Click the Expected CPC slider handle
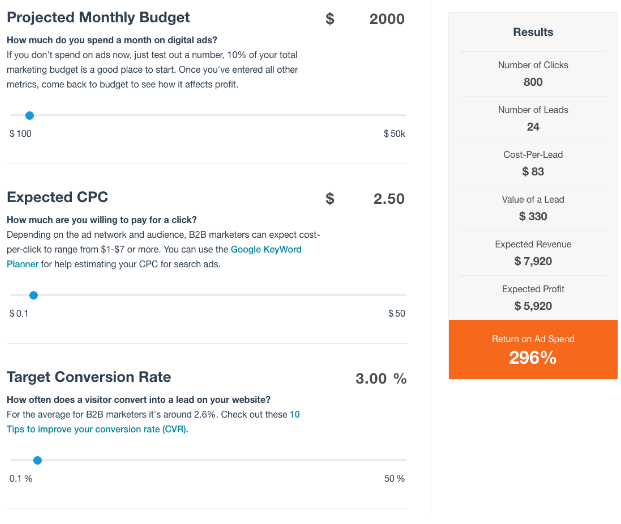This screenshot has height=524, width=621. 33,295
